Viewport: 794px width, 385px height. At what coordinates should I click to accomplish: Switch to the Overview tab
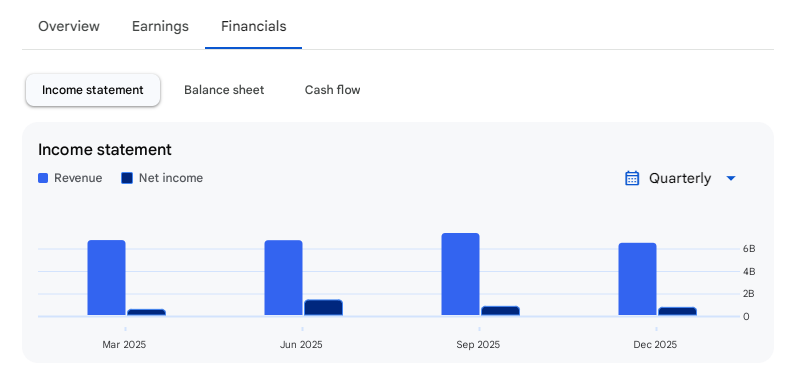tap(69, 26)
